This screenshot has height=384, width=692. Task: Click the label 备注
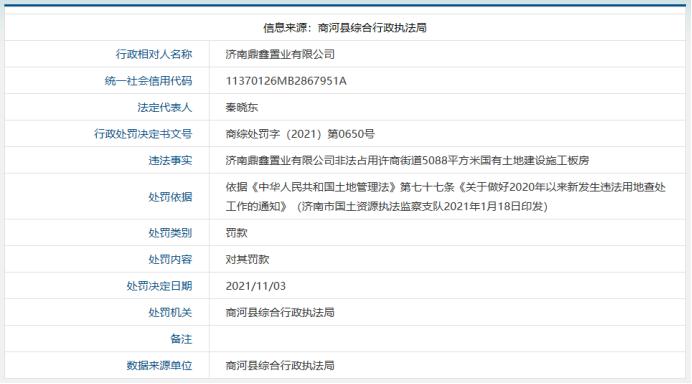[181, 339]
